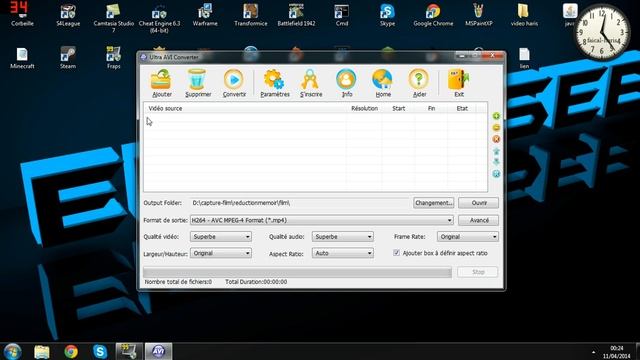Click the conversion progress bar

[298, 272]
